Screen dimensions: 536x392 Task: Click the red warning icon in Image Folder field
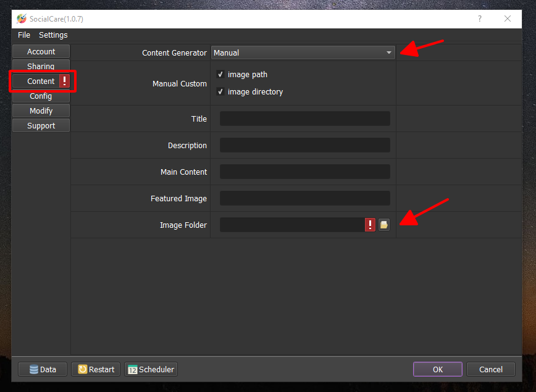coord(370,225)
